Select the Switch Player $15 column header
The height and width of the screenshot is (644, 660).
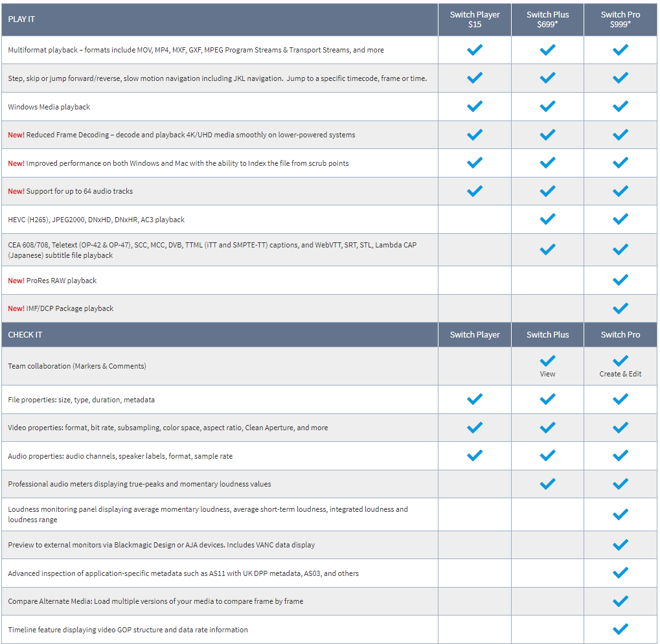tap(475, 19)
